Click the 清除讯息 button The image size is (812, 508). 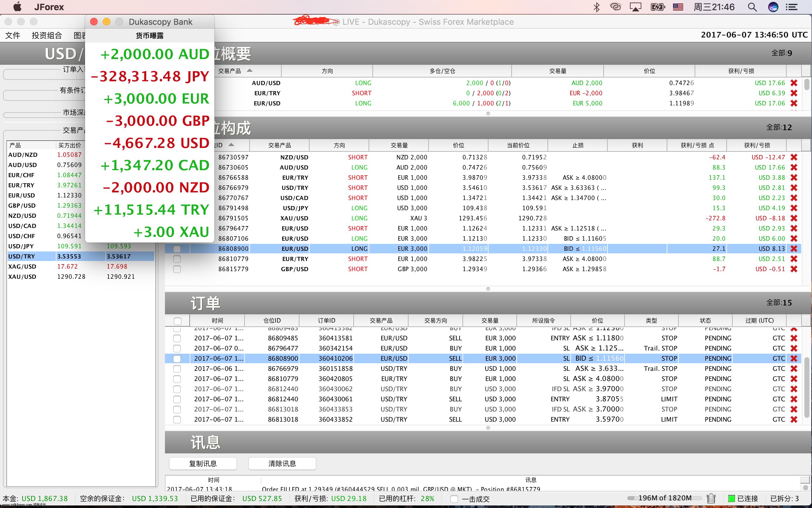[x=282, y=464]
